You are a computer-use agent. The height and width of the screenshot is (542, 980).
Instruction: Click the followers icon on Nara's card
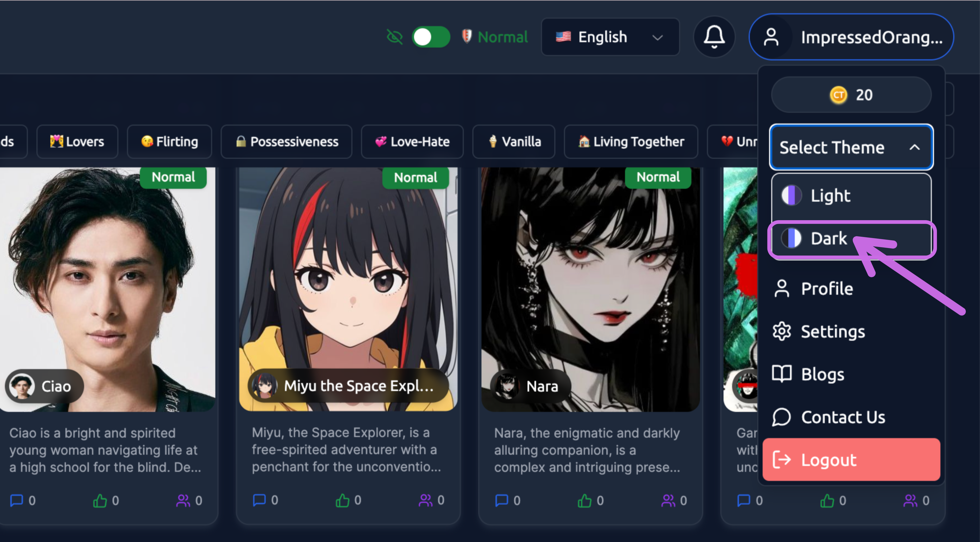click(x=669, y=501)
